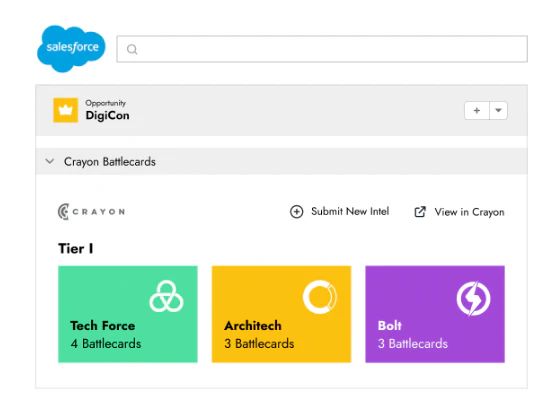Screen dimensions: 557x414
Task: Click the search magnifier icon
Action: pos(132,49)
